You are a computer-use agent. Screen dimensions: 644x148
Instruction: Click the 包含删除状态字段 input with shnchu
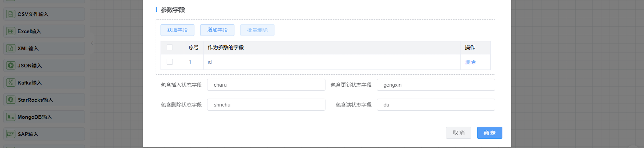pos(266,105)
